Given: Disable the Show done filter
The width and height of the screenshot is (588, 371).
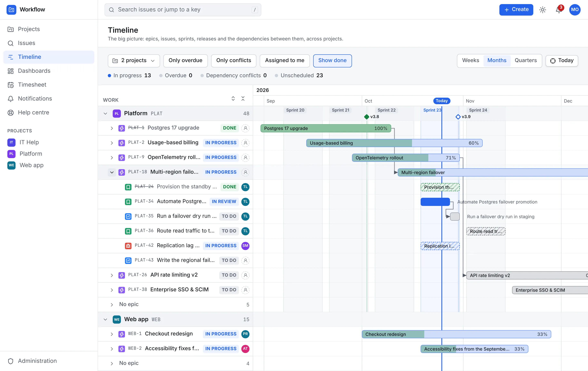Looking at the screenshot, I should (x=332, y=61).
